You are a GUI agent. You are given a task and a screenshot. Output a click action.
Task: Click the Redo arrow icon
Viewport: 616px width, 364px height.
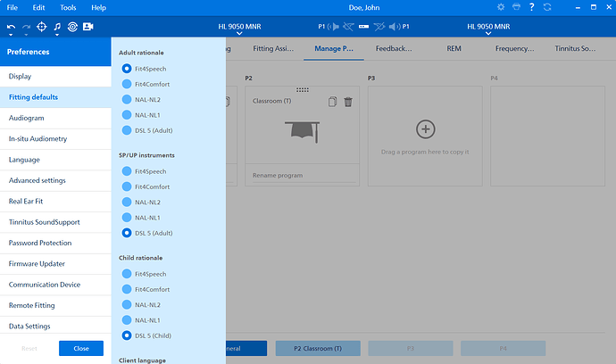[x=26, y=27]
